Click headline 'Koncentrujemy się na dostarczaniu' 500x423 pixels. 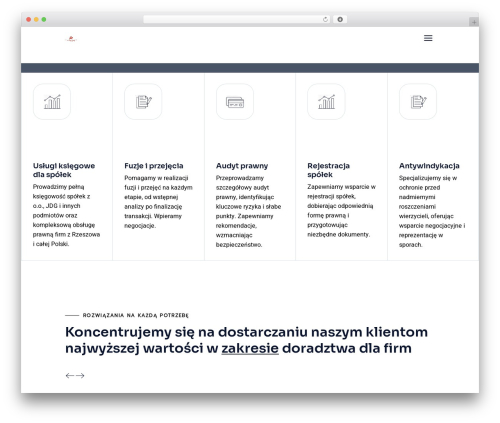click(x=246, y=340)
